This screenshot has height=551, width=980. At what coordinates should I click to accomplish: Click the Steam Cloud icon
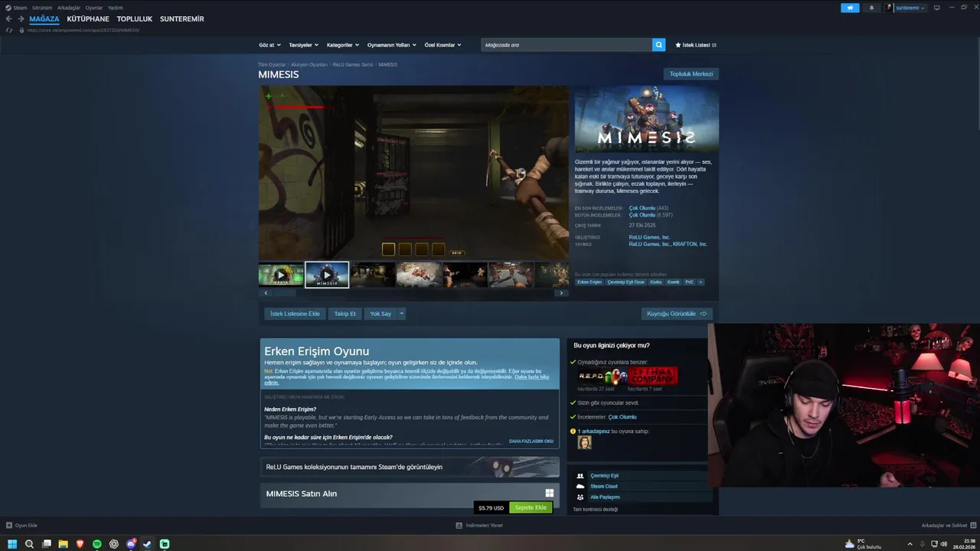tap(580, 487)
